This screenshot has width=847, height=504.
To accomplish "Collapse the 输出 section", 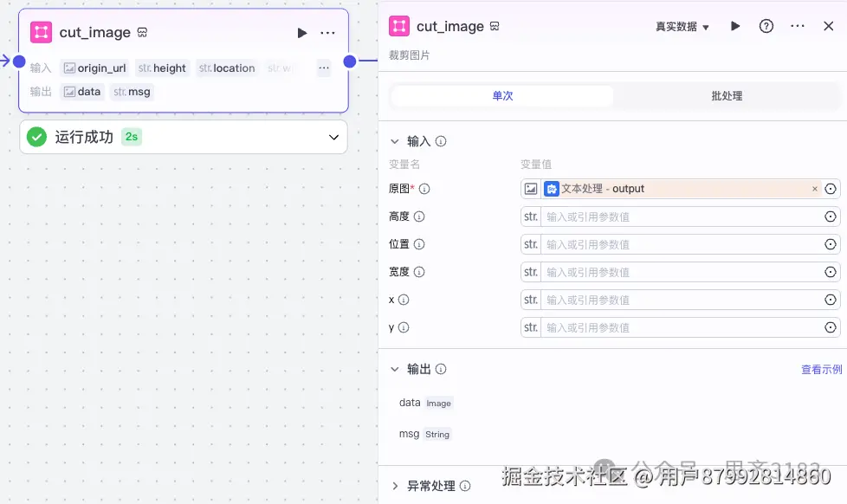I will (x=395, y=369).
